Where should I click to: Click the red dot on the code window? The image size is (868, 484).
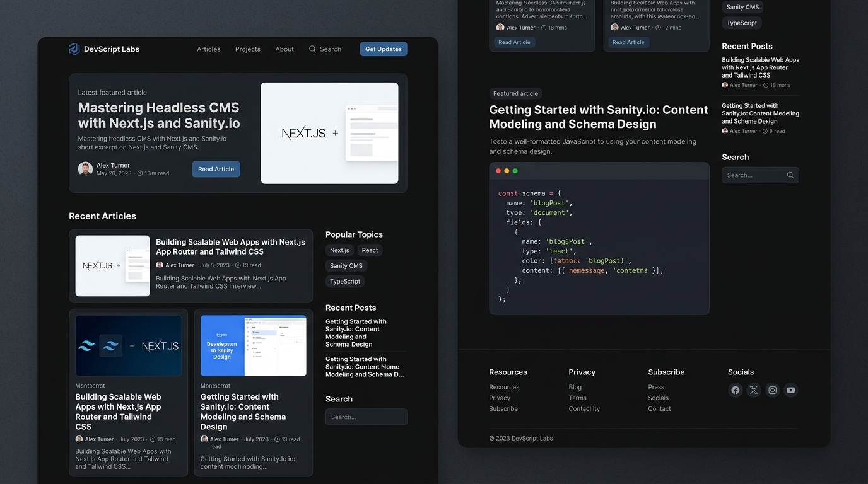(x=498, y=171)
